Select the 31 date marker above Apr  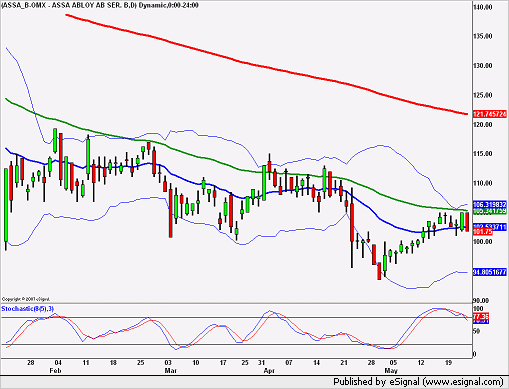261,363
